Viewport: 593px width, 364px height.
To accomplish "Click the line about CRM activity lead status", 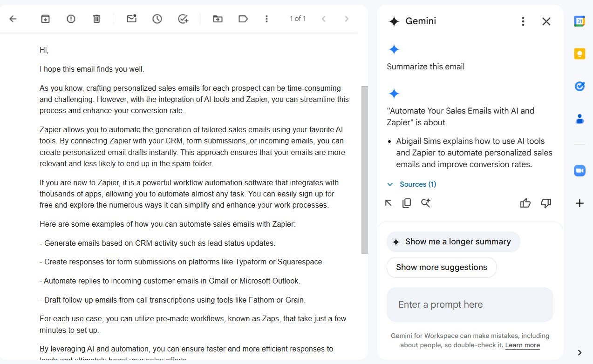I will coord(157,243).
